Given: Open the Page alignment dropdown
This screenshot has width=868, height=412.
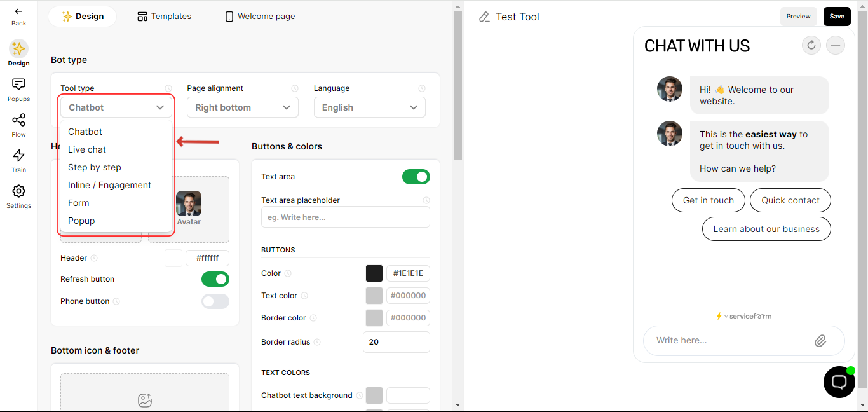Looking at the screenshot, I should tap(243, 107).
